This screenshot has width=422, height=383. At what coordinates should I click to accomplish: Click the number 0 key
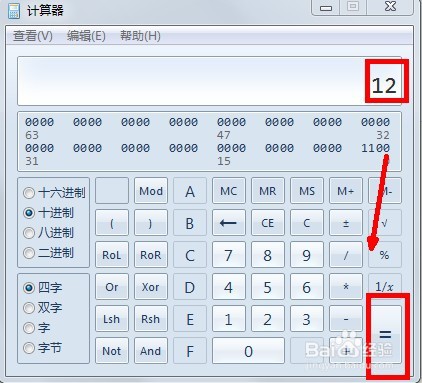point(249,351)
